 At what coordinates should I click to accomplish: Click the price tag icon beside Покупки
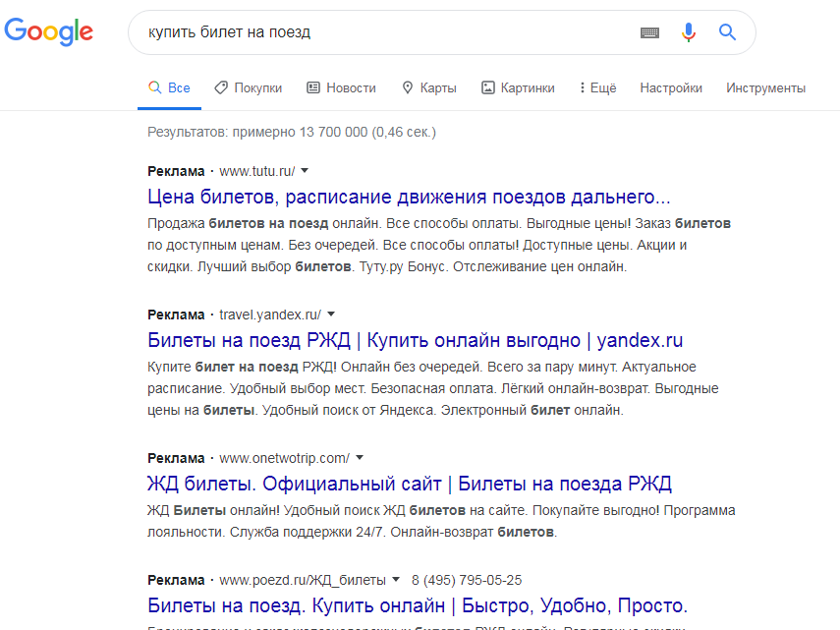[x=221, y=87]
